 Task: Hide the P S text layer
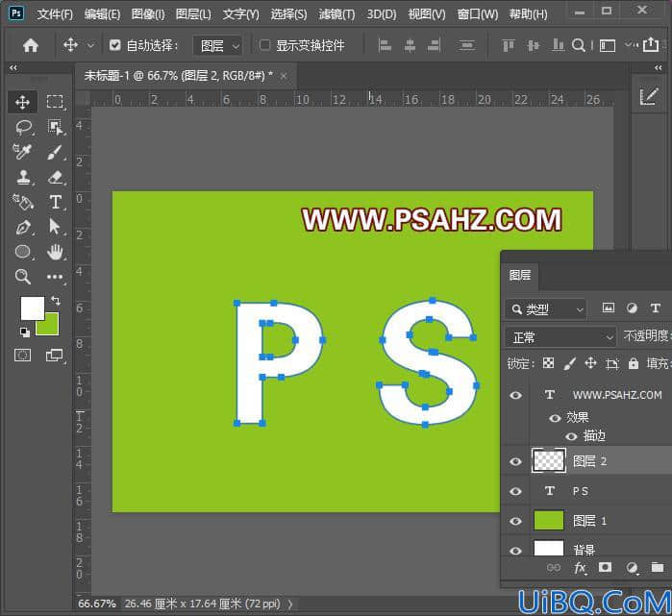[516, 491]
